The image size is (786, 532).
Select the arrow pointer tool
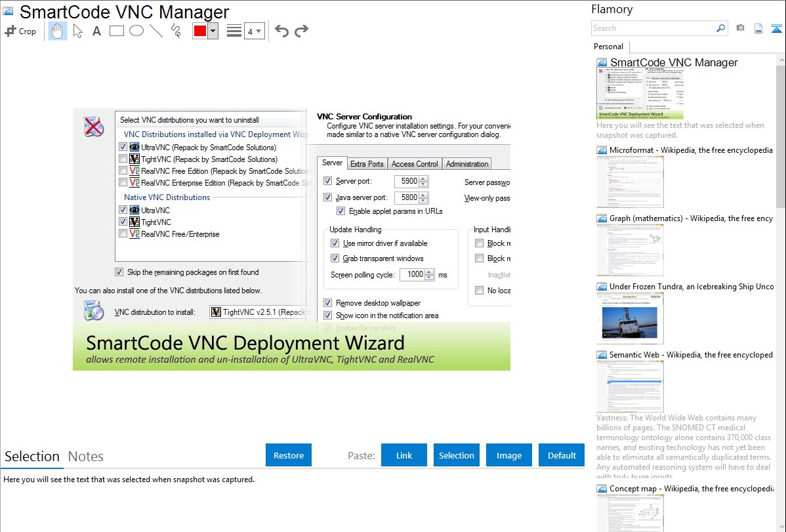[77, 31]
